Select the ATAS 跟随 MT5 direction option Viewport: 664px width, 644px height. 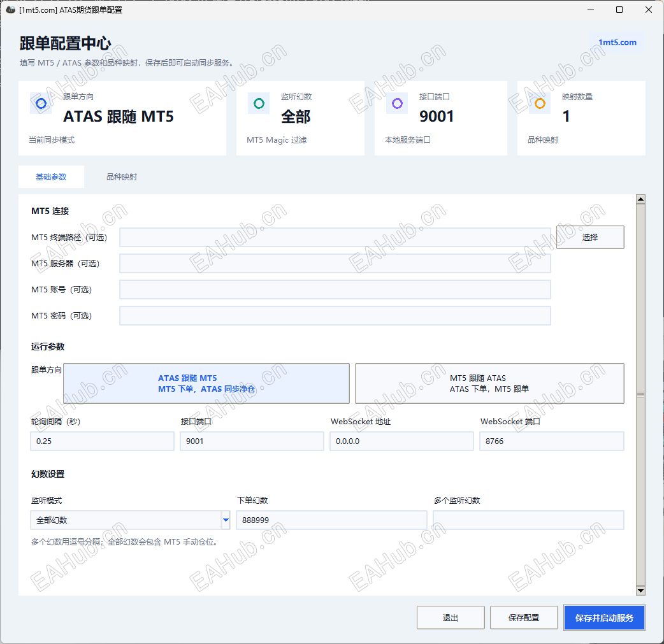pos(206,383)
